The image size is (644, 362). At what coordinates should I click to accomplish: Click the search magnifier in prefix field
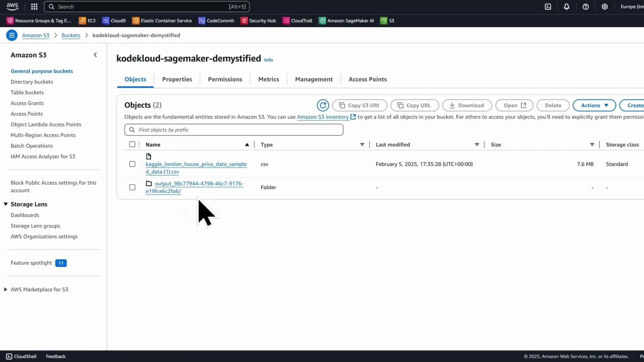(132, 130)
